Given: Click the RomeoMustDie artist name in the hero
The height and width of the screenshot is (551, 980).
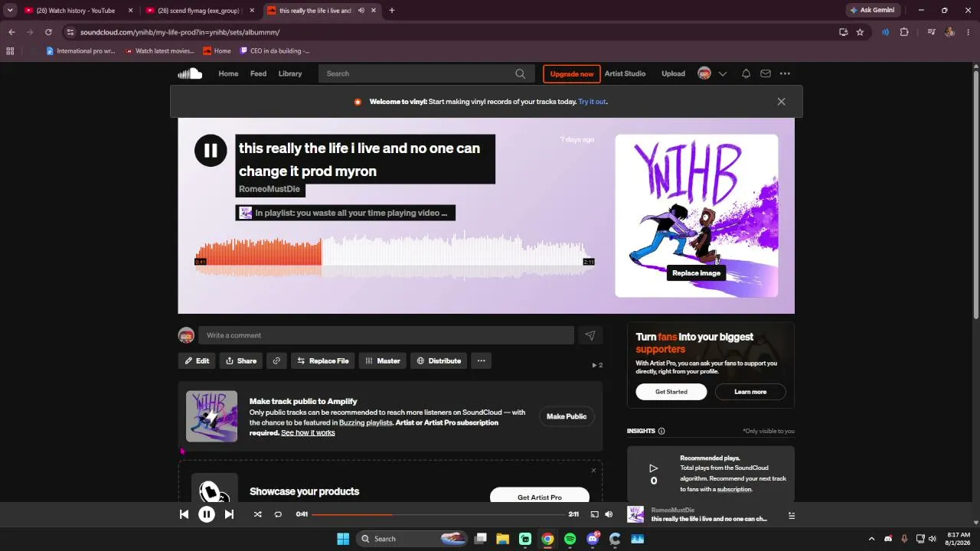Looking at the screenshot, I should (x=269, y=189).
